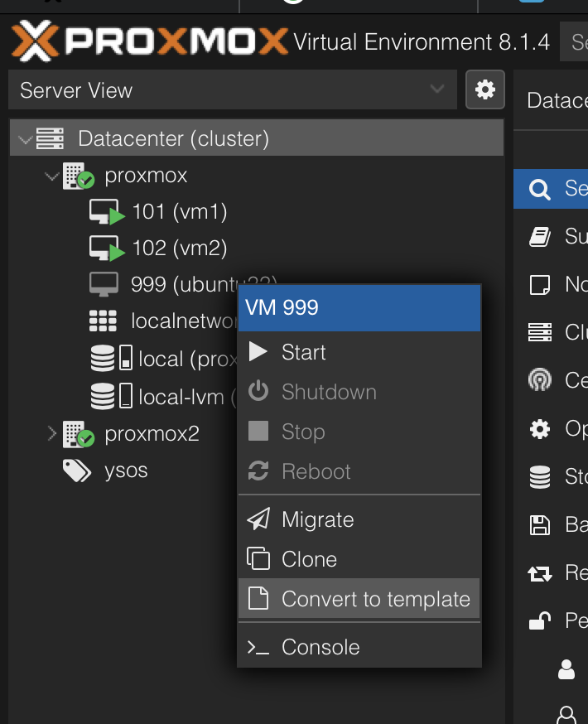The height and width of the screenshot is (724, 588).
Task: Open the Summary tab with book icon
Action: pyautogui.click(x=551, y=237)
